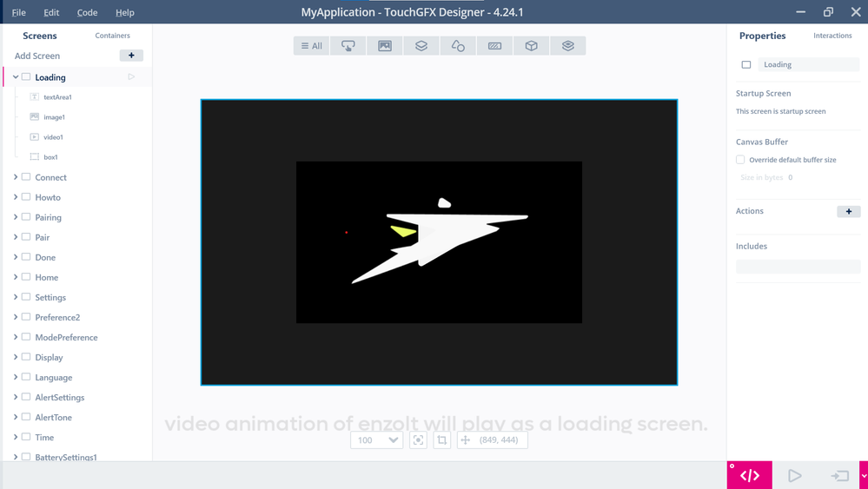Edit the screen name field Loading
Screen dimensions: 868x489
coord(809,65)
